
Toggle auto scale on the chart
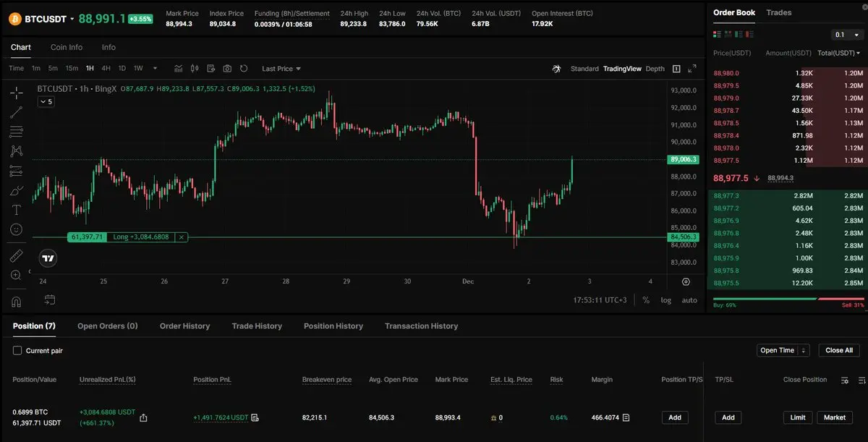point(689,299)
